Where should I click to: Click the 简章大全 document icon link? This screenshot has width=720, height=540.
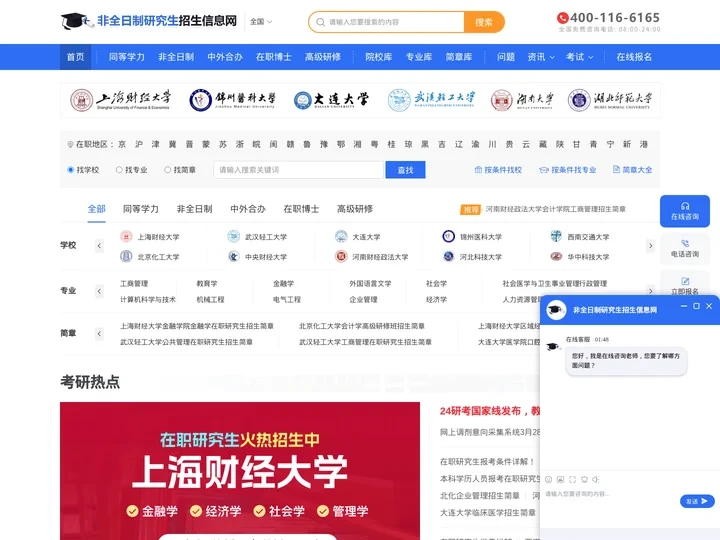632,170
